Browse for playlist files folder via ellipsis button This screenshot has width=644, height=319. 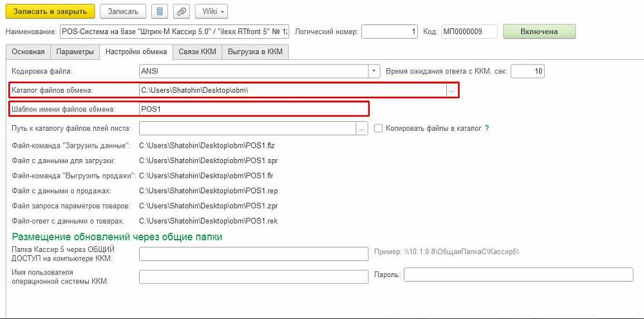pyautogui.click(x=361, y=128)
